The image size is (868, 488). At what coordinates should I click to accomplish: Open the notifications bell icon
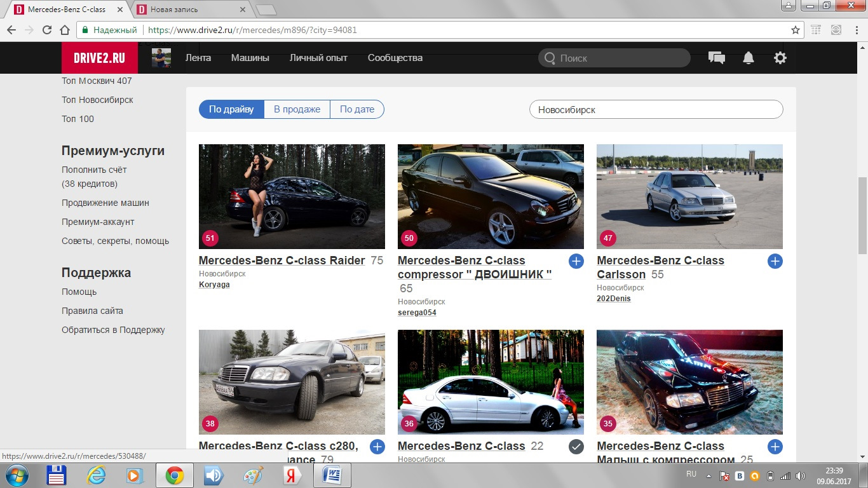click(x=749, y=58)
